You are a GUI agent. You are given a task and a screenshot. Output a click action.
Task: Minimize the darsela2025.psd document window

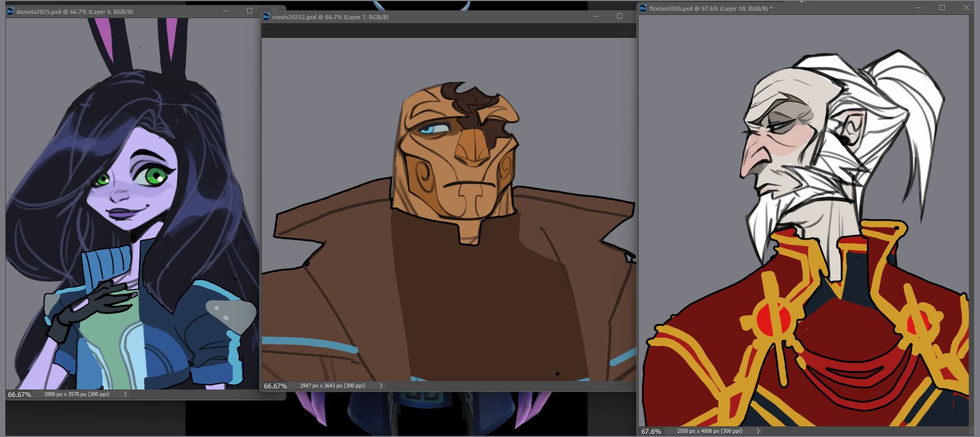tap(226, 11)
